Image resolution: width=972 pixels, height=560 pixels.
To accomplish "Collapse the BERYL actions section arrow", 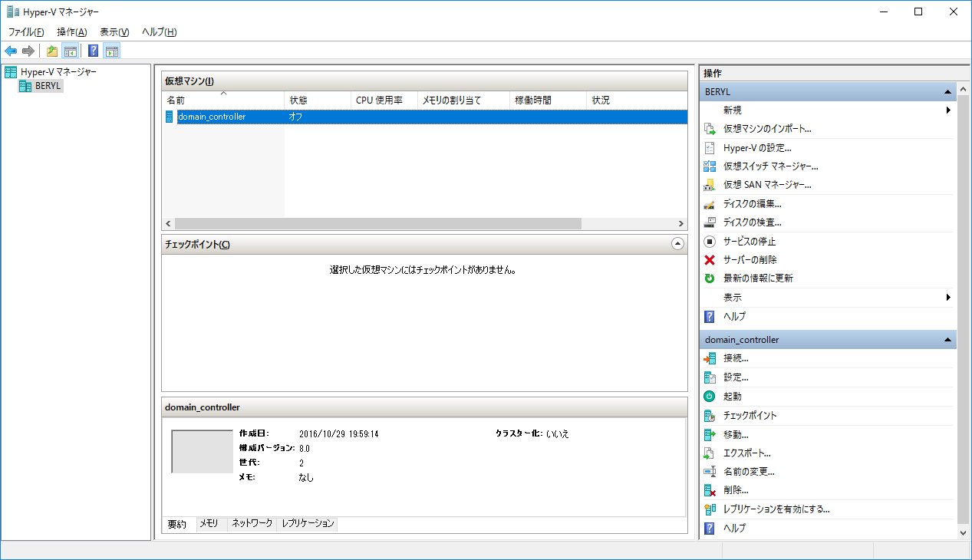I will coord(948,92).
